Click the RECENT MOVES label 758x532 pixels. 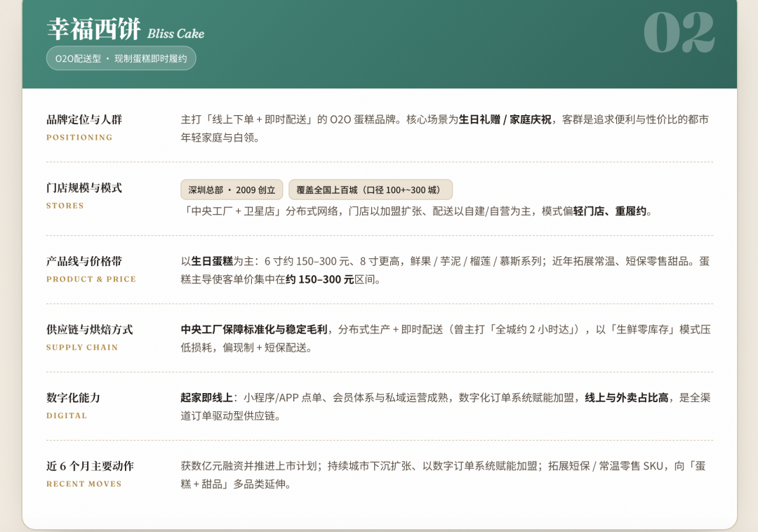(84, 484)
